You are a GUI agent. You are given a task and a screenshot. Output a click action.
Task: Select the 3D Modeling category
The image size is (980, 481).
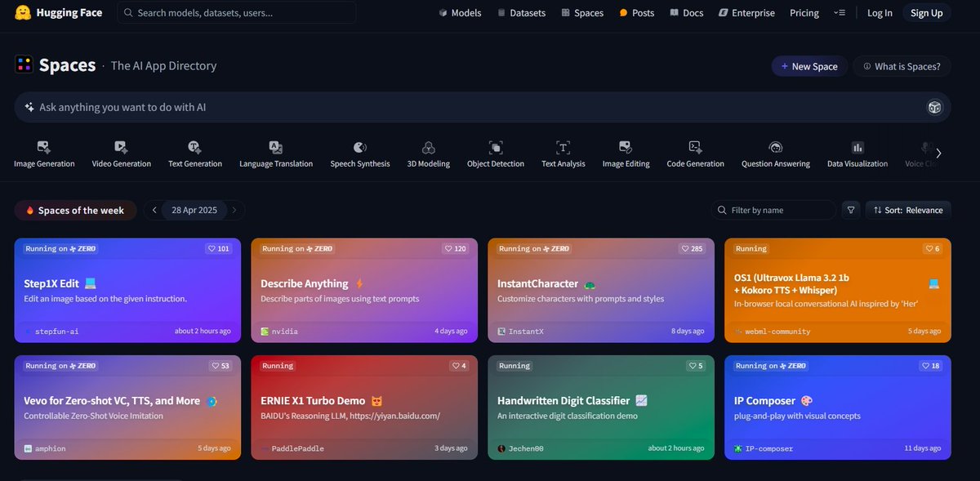point(428,154)
